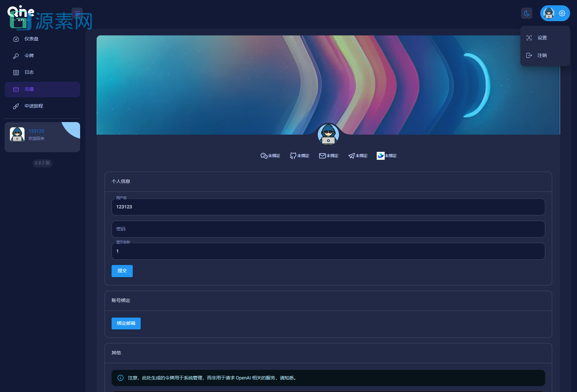
Task: Click the Lark unbound icon
Action: tap(380, 156)
